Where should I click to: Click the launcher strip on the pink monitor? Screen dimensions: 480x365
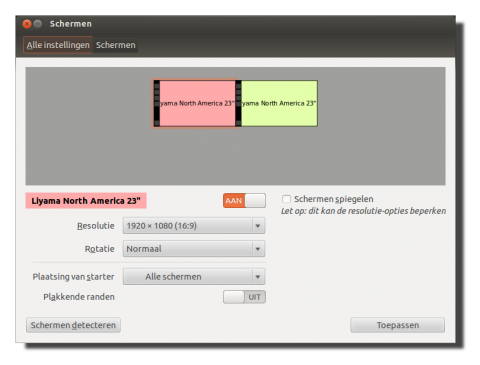click(157, 103)
